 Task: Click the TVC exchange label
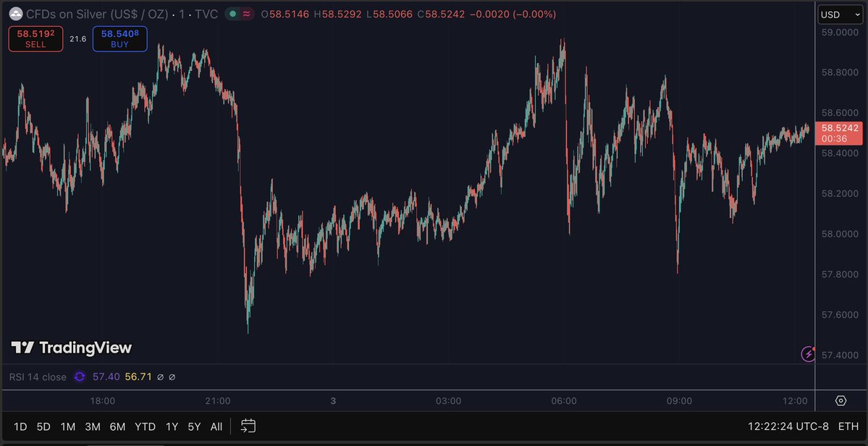[x=206, y=14]
